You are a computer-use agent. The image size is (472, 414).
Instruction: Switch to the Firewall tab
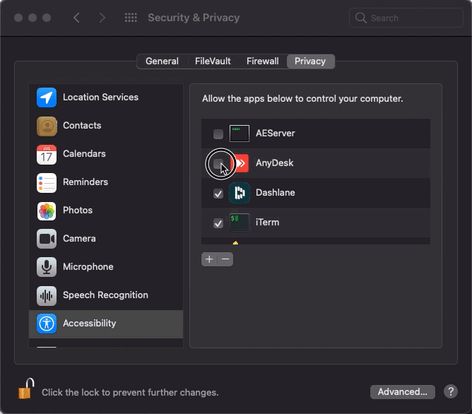click(263, 61)
